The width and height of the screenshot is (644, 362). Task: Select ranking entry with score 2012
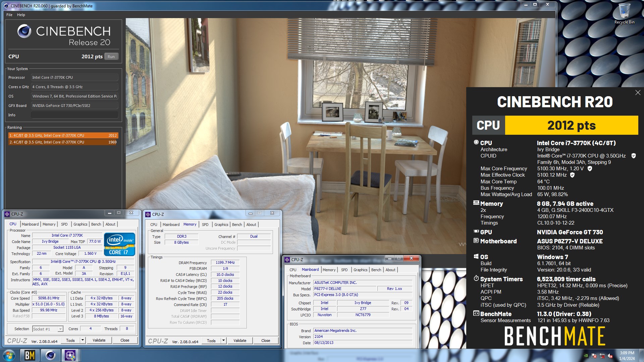(63, 135)
